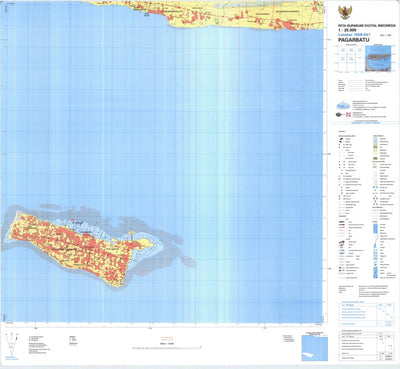Viewport: 400px width, 369px height.
Task: Click the blue Lembar sheet number text
Action: point(354,34)
